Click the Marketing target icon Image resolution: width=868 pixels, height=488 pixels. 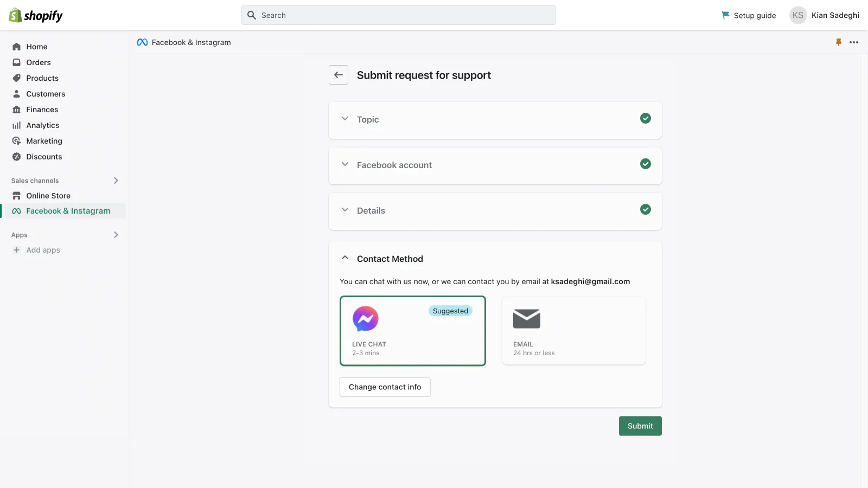(17, 141)
